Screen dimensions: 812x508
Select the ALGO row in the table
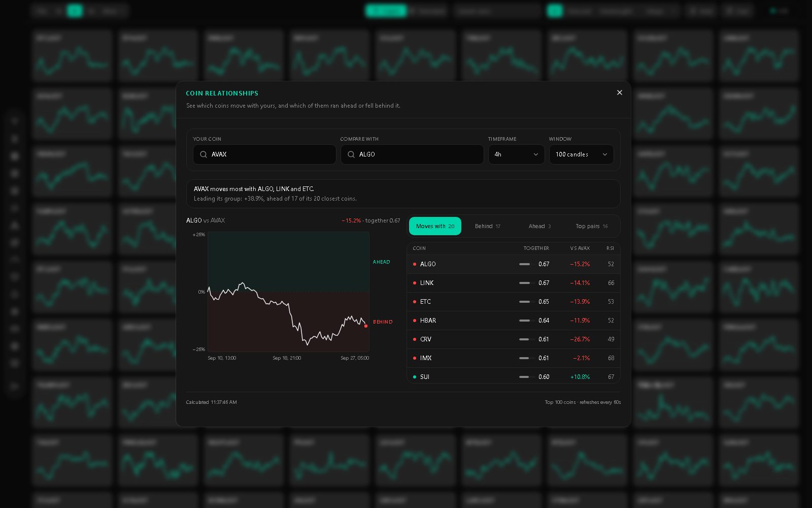point(513,264)
